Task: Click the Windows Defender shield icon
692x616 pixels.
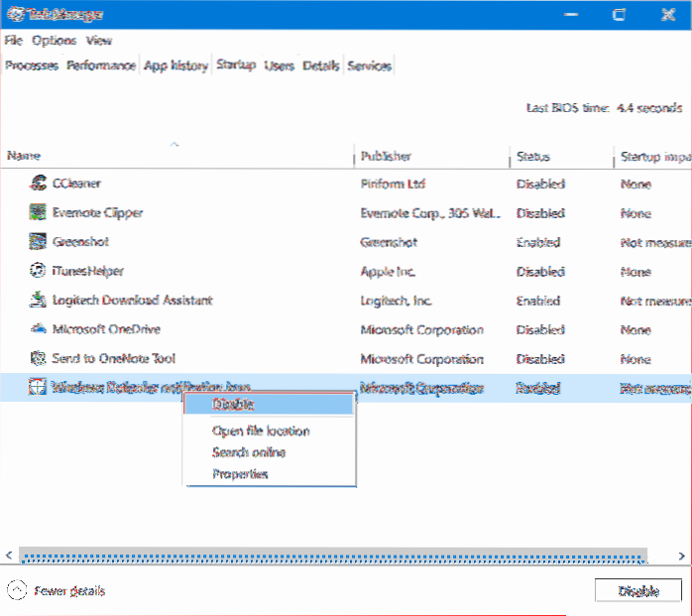Action: point(38,388)
